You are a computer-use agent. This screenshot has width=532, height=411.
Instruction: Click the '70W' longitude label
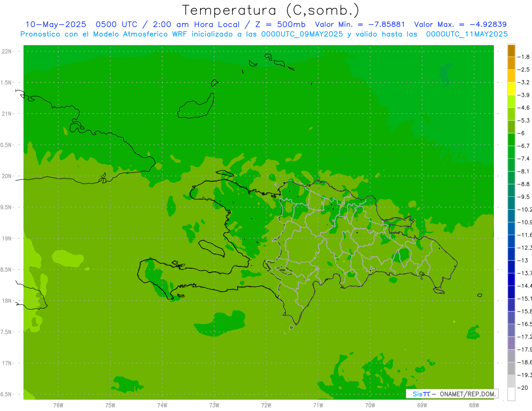tap(370, 405)
